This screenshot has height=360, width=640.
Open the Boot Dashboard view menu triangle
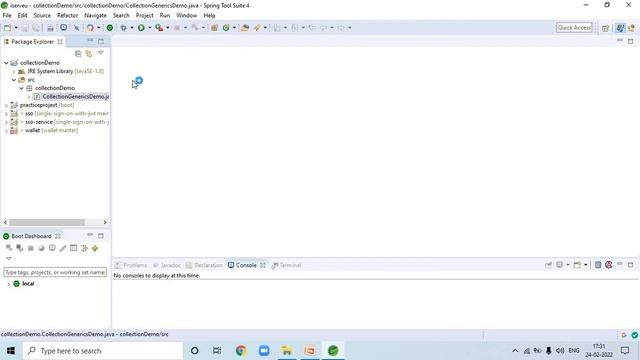pos(9,258)
